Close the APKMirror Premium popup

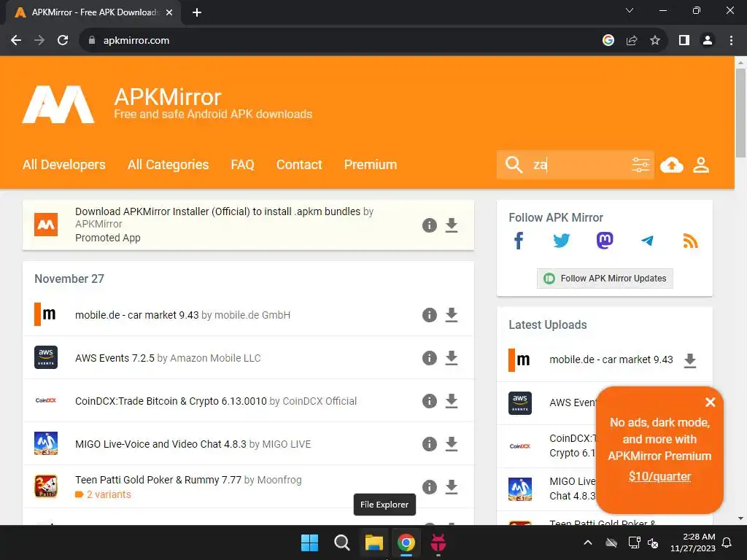pos(710,402)
